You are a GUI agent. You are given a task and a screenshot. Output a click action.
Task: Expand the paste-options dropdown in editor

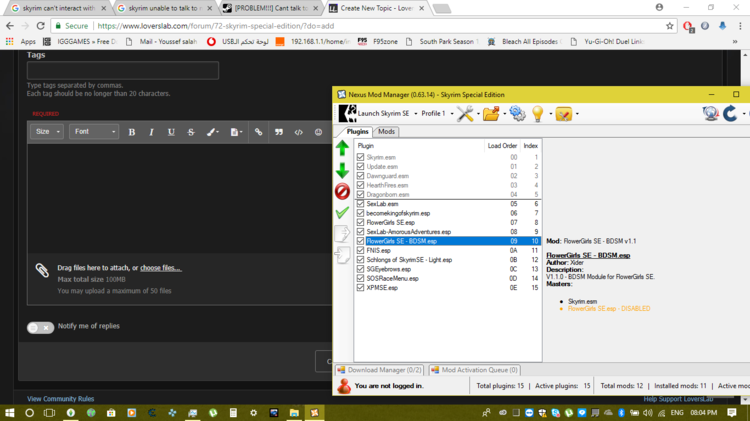[236, 132]
